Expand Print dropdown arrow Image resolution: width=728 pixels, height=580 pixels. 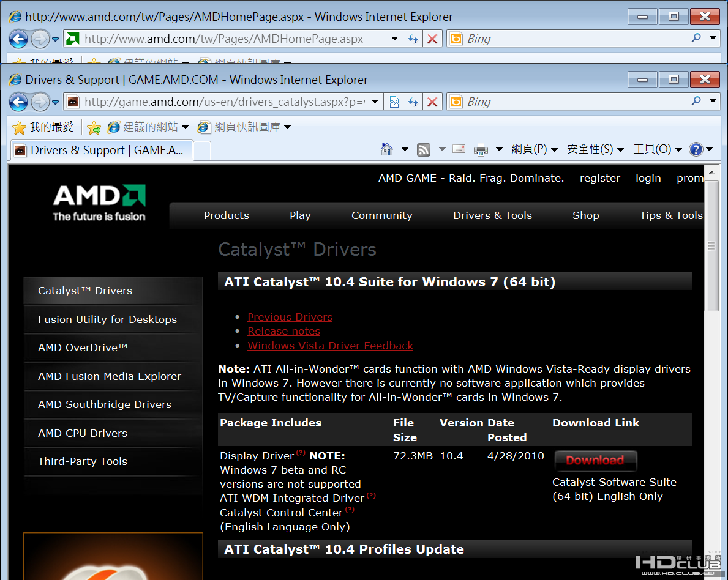pos(499,149)
